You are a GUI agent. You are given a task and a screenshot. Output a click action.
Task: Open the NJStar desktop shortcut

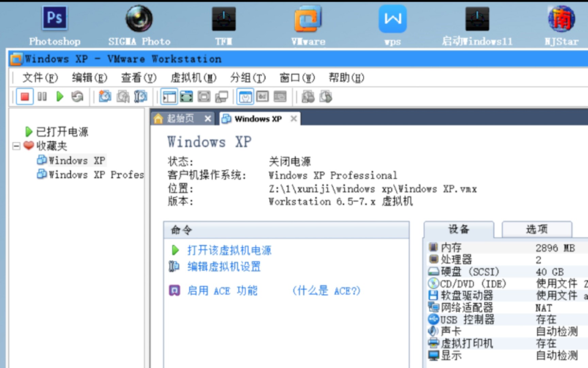click(x=561, y=26)
